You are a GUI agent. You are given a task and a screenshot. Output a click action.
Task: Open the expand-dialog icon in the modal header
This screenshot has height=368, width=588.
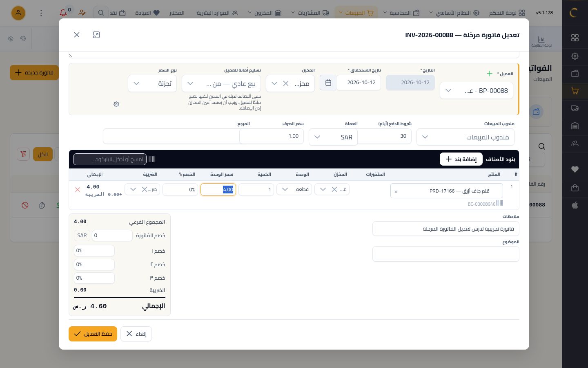pyautogui.click(x=96, y=35)
